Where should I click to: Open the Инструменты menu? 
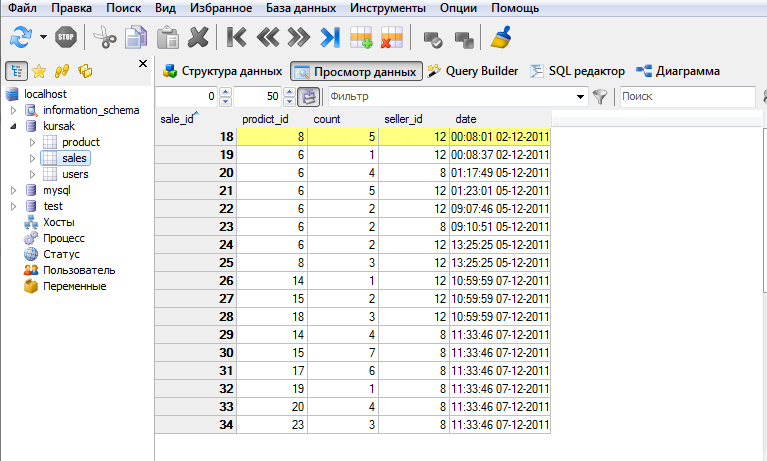(x=388, y=8)
